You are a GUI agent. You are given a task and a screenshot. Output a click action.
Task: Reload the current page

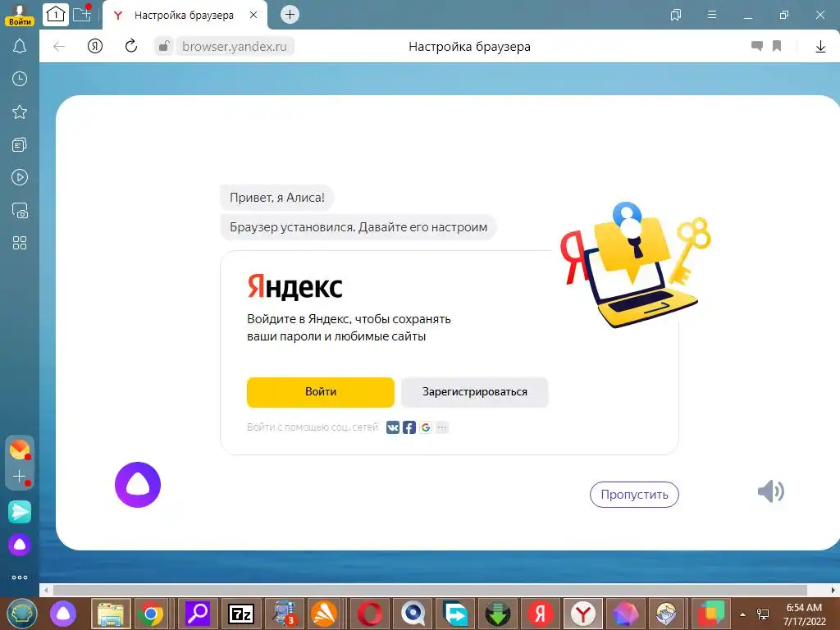click(x=131, y=46)
